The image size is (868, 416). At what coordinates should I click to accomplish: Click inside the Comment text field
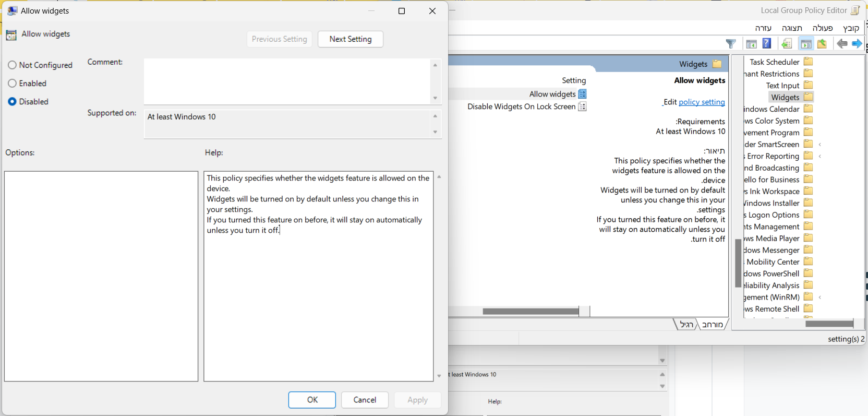click(x=287, y=81)
